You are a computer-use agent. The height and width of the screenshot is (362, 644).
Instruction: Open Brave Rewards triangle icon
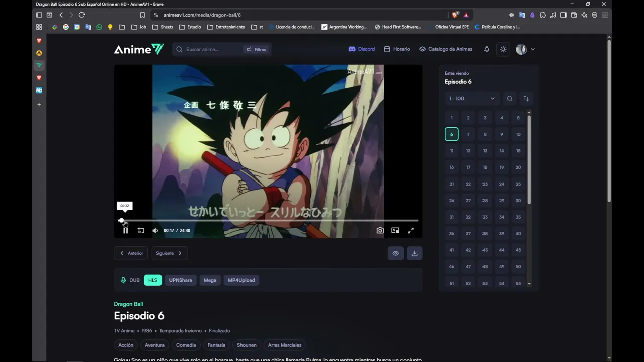466,15
